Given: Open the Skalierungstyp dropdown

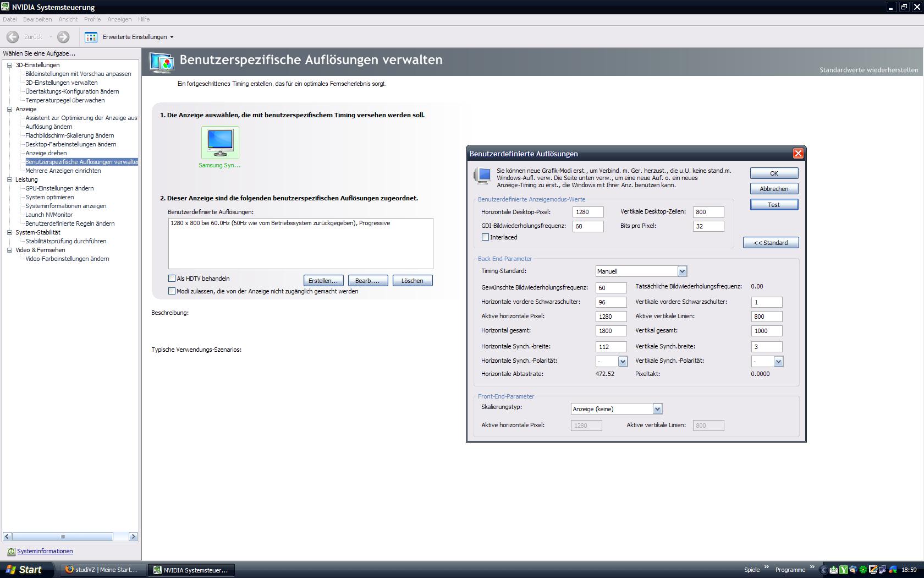Looking at the screenshot, I should point(657,409).
